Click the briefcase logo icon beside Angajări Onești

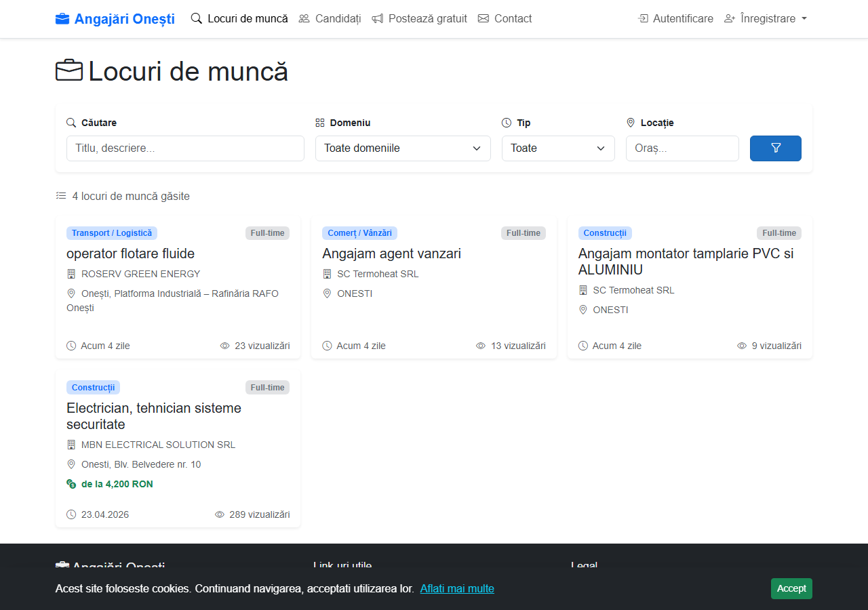(x=62, y=19)
